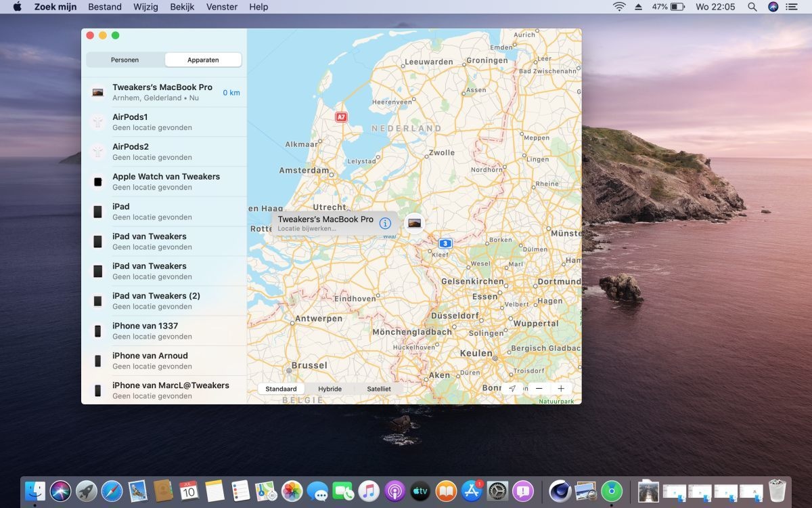Select iPhone van Arnoud in list

(164, 360)
